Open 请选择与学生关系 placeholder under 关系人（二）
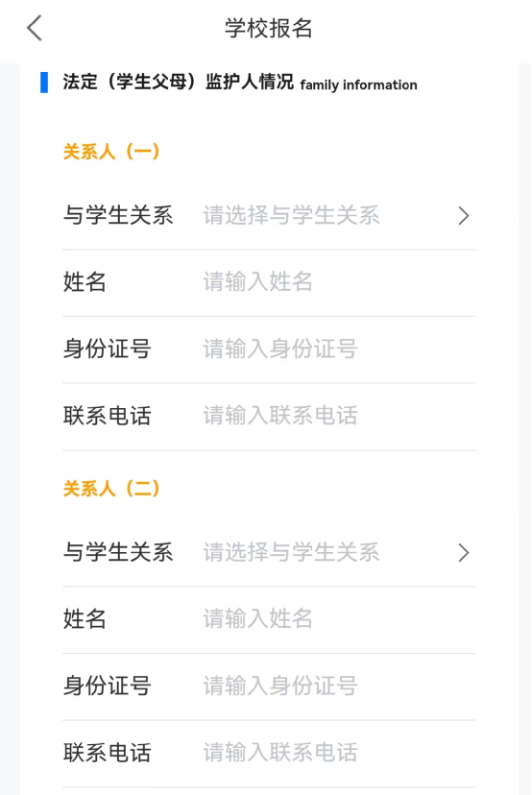Screen dimensions: 532x795 291,553
